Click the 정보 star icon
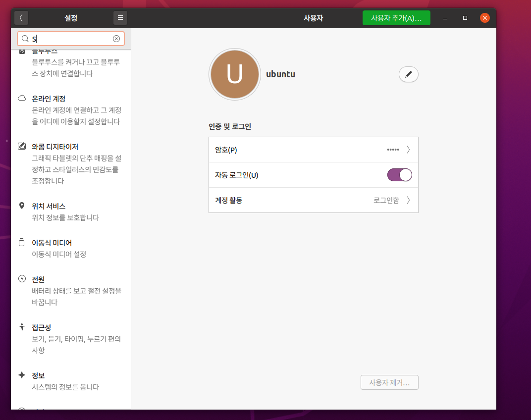Screen dimensions: 531x420 [22, 375]
